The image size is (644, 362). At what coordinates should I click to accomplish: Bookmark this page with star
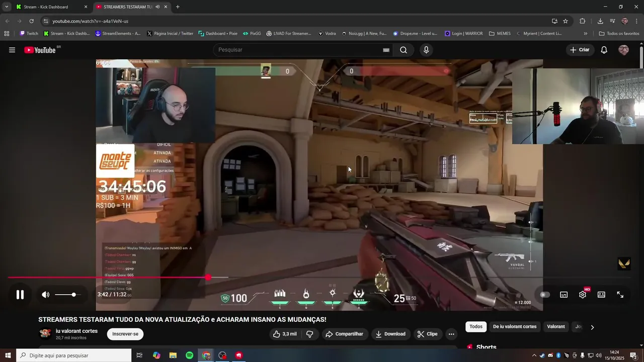566,21
